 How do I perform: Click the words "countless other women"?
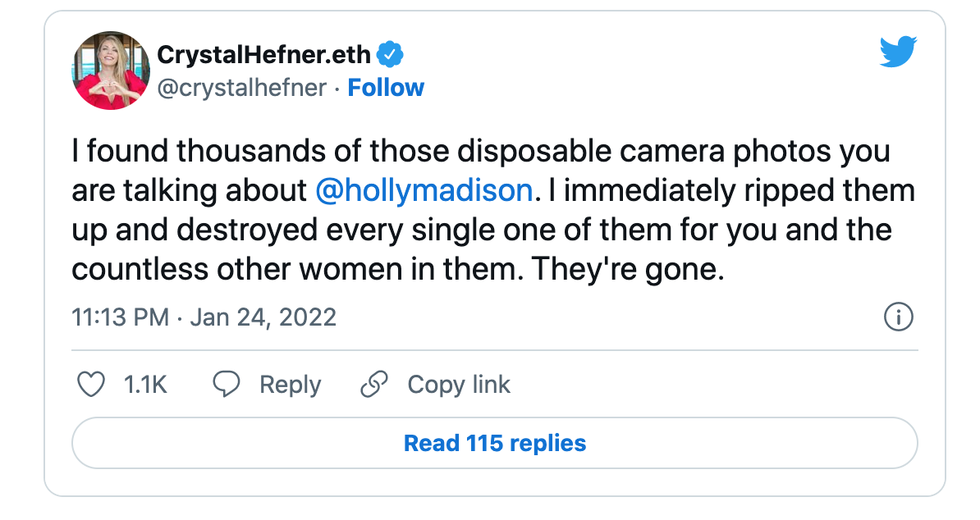(x=237, y=270)
